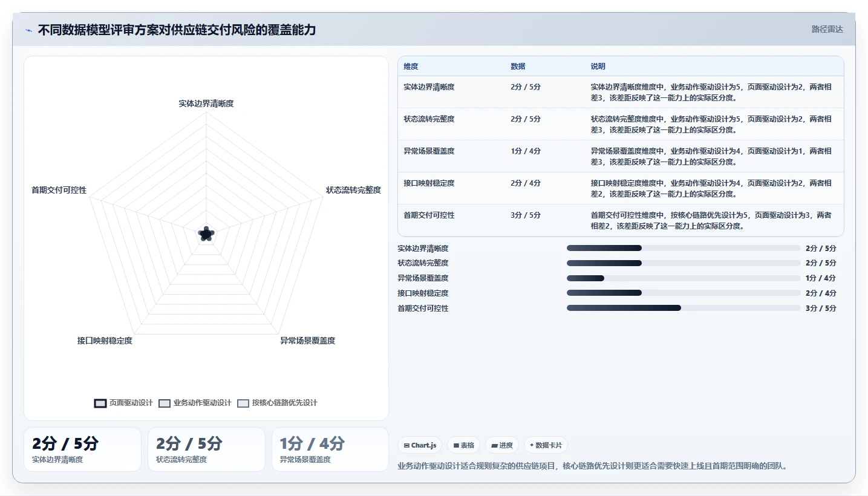The height and width of the screenshot is (496, 868).
Task: Select the 接口映射稳定度 table row name
Action: click(x=429, y=183)
